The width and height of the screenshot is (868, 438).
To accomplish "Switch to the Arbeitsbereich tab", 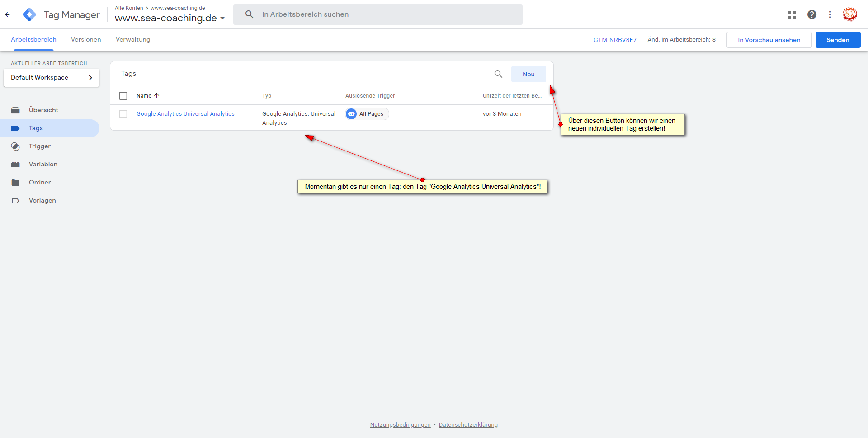I will (x=33, y=40).
